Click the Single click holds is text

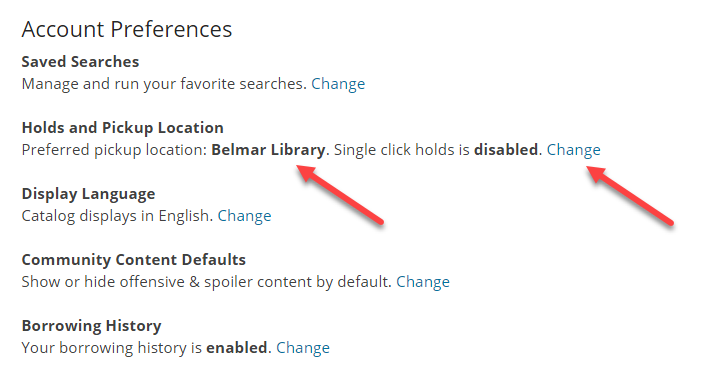tap(402, 150)
